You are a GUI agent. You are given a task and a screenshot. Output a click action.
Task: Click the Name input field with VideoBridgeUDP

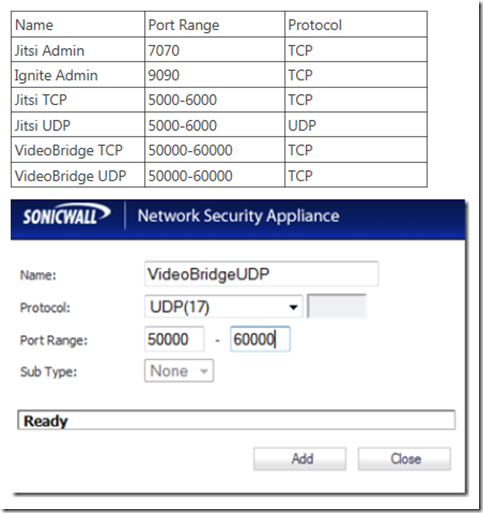pos(261,274)
